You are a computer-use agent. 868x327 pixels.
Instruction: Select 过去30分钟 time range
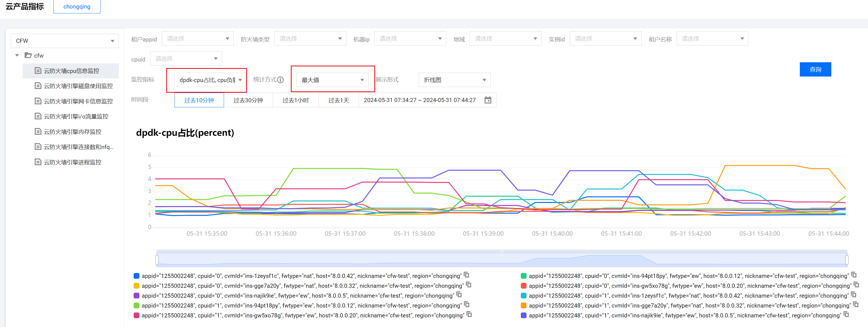click(248, 100)
